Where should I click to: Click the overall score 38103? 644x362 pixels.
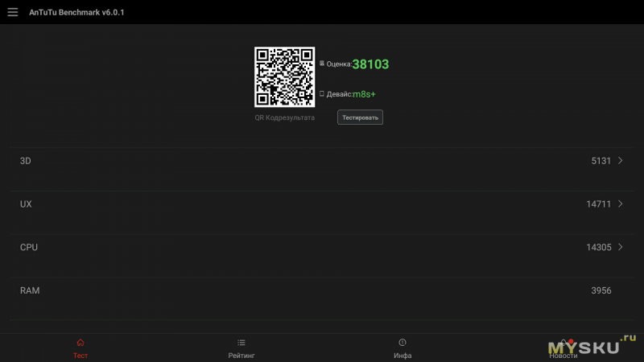(x=370, y=64)
